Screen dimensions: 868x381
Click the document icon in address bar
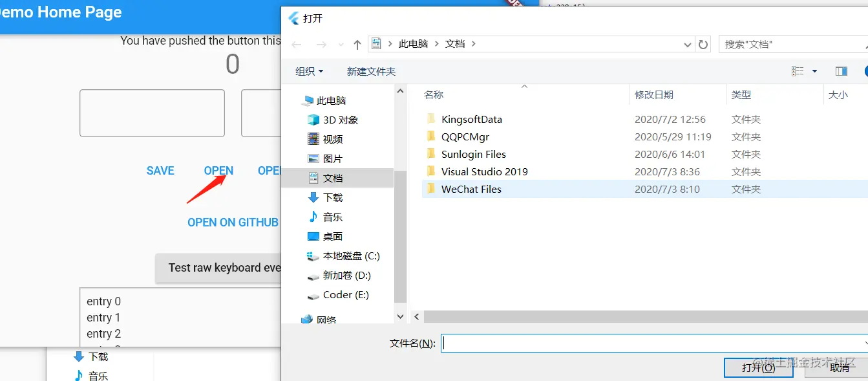coord(376,43)
